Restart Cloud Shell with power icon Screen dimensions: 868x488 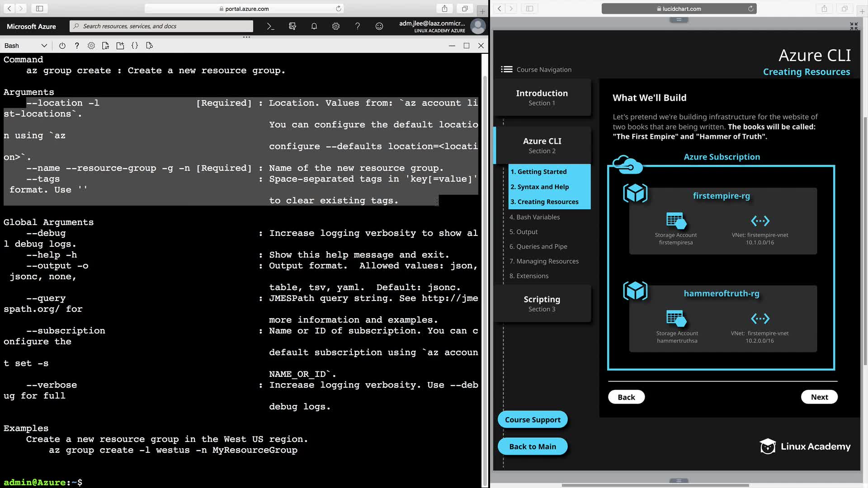[62, 46]
